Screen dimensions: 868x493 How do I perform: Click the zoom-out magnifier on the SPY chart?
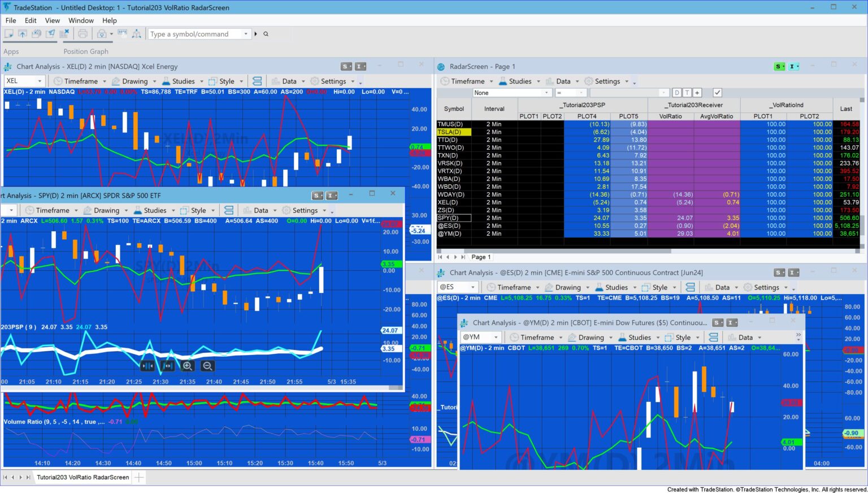click(x=207, y=366)
